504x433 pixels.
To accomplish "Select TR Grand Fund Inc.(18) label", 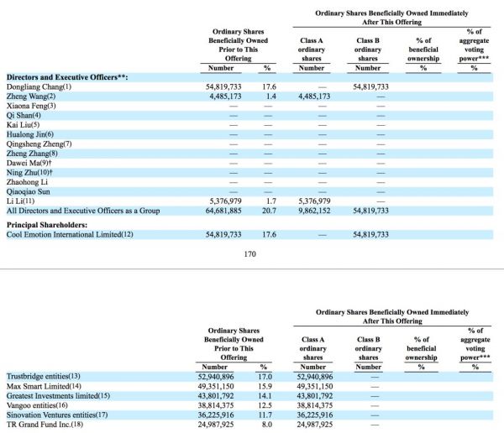I will (39, 425).
